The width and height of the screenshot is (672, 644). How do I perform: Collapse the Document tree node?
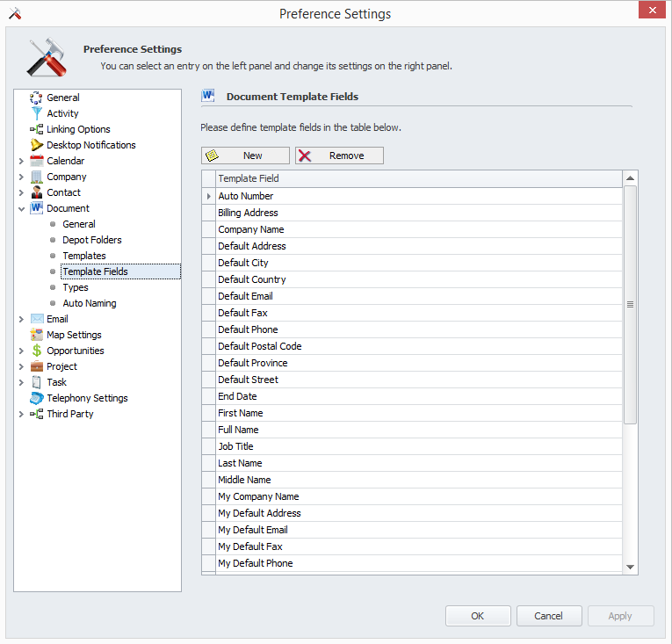click(21, 208)
